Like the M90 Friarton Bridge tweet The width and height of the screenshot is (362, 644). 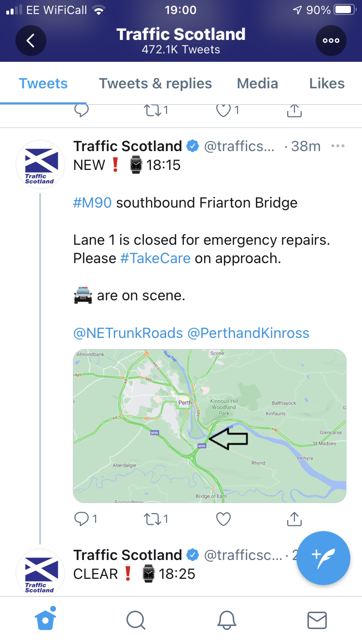click(x=223, y=519)
